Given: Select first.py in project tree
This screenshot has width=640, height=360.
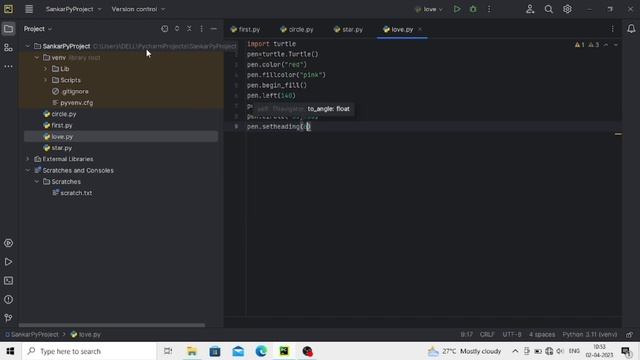Looking at the screenshot, I should [x=58, y=126].
